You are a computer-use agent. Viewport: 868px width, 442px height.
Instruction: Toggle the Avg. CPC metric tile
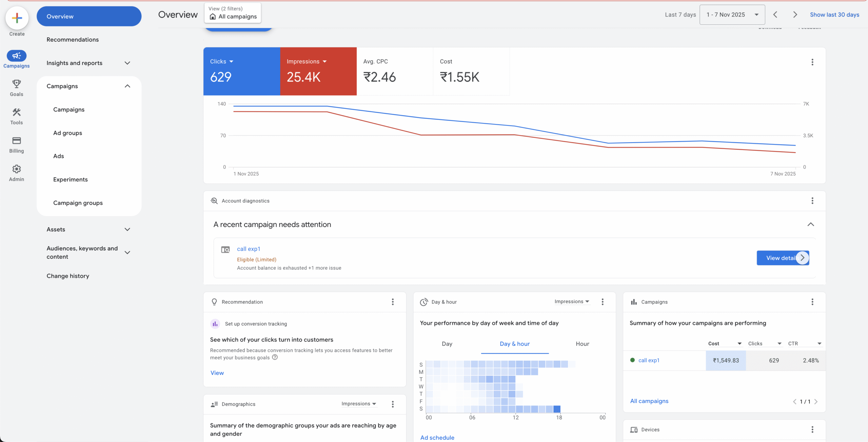coord(394,71)
